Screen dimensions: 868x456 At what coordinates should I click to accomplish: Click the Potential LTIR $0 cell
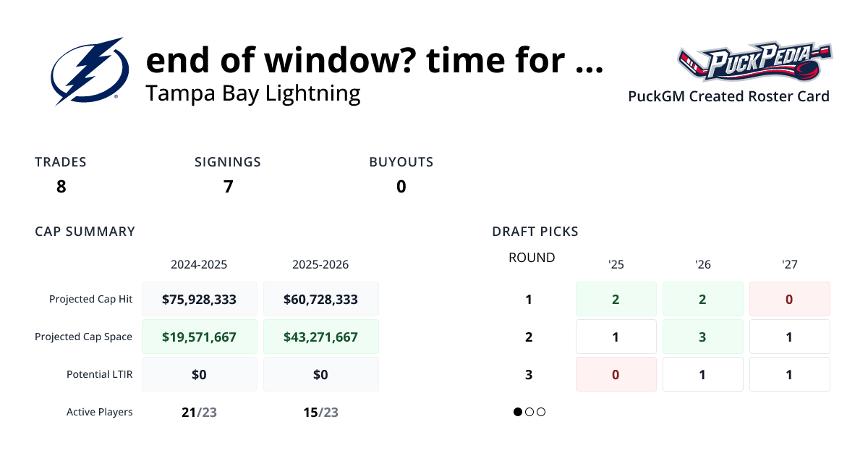(x=200, y=373)
